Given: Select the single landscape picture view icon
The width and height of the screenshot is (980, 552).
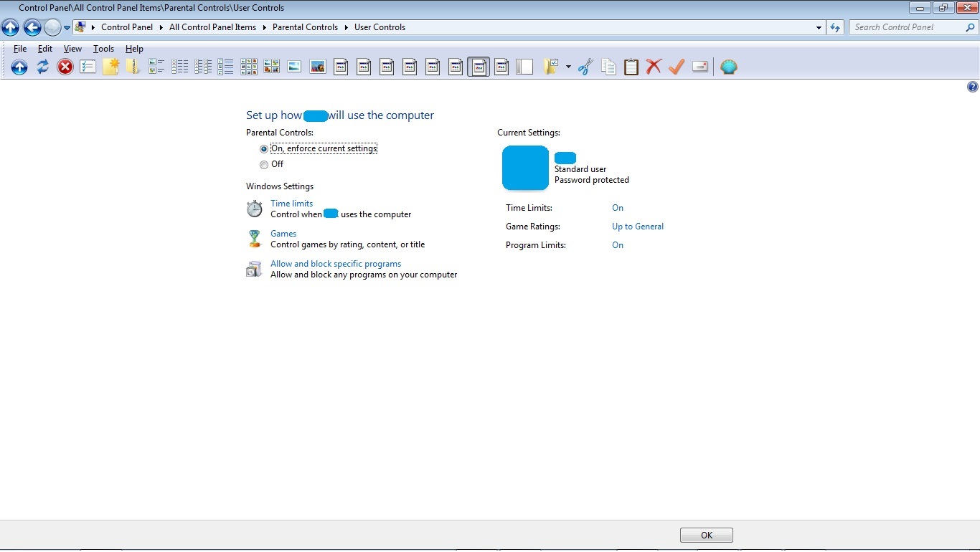Looking at the screenshot, I should 294,67.
